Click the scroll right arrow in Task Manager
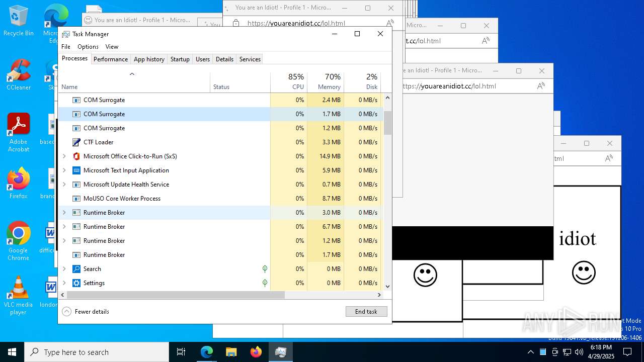The height and width of the screenshot is (362, 644). 379,295
